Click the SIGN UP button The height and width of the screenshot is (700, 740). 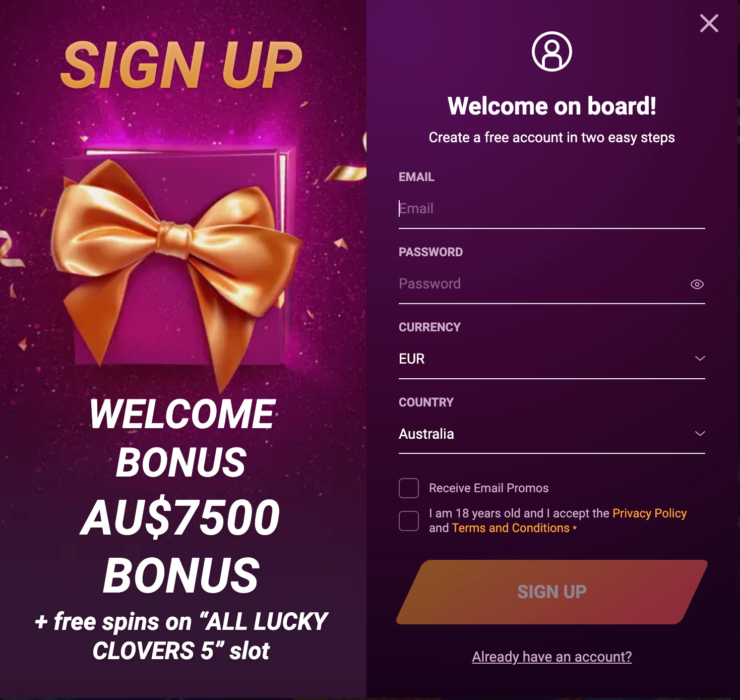[552, 592]
